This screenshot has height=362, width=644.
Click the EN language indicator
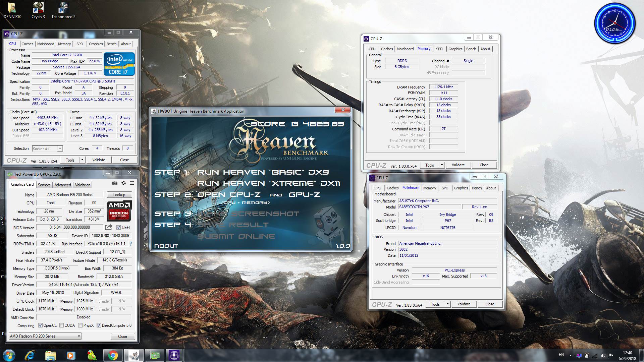tap(561, 355)
